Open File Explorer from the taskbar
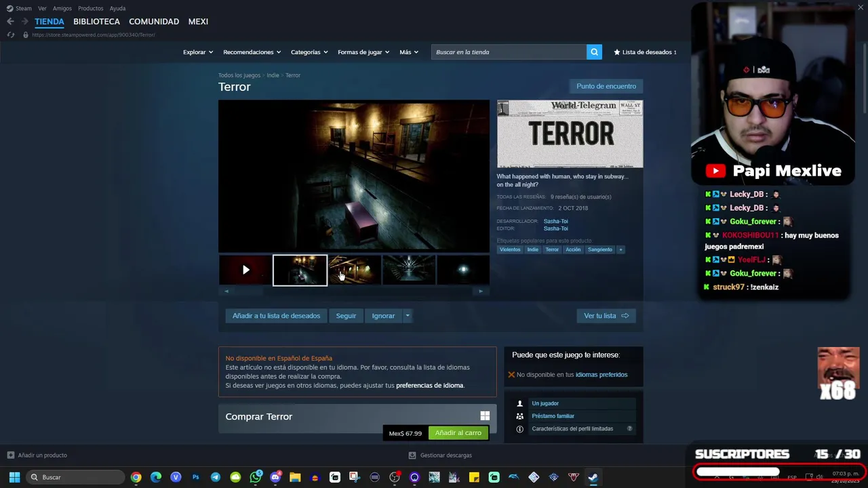Screen dimensions: 868x488 tap(295, 477)
